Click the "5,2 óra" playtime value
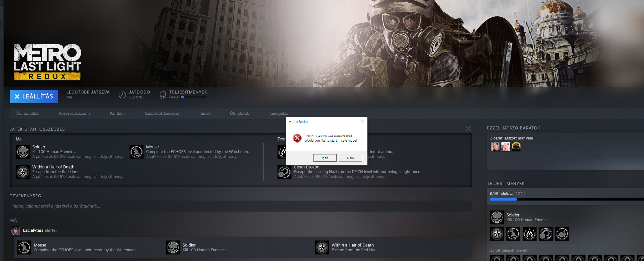644x261 pixels. click(135, 97)
